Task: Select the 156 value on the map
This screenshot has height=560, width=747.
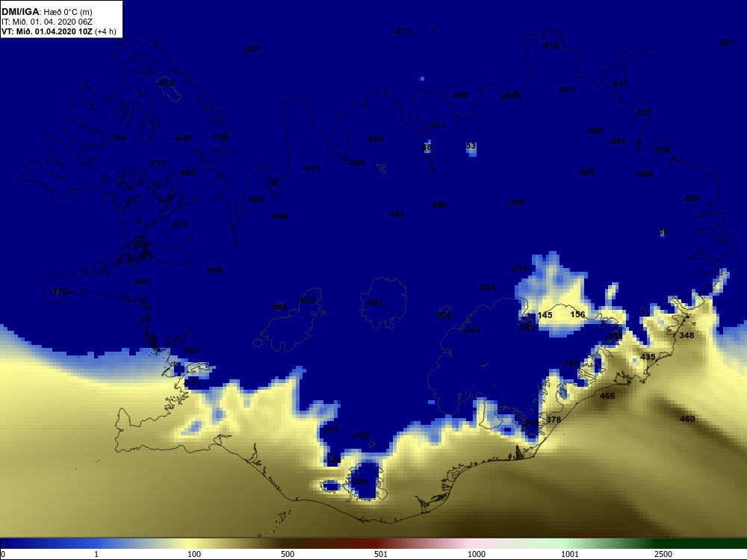Action: click(577, 314)
